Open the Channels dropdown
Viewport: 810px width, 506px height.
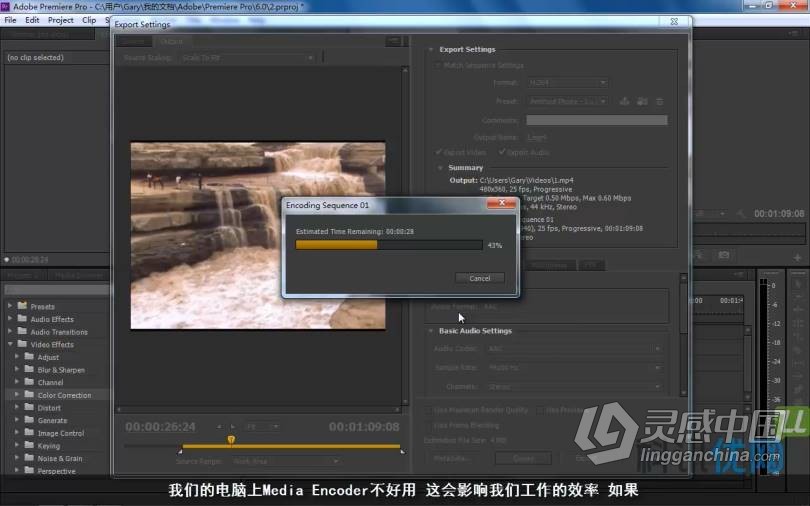click(x=574, y=387)
